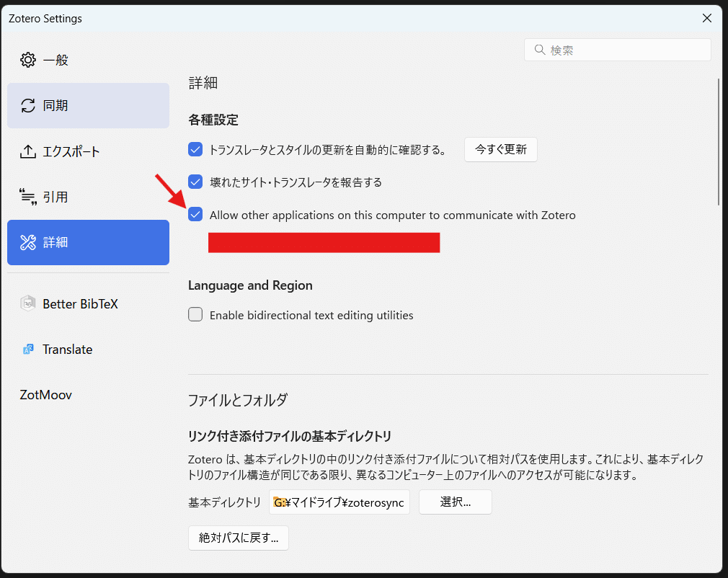The height and width of the screenshot is (578, 728).
Task: Click the Translate plugin icon
Action: pyautogui.click(x=28, y=349)
